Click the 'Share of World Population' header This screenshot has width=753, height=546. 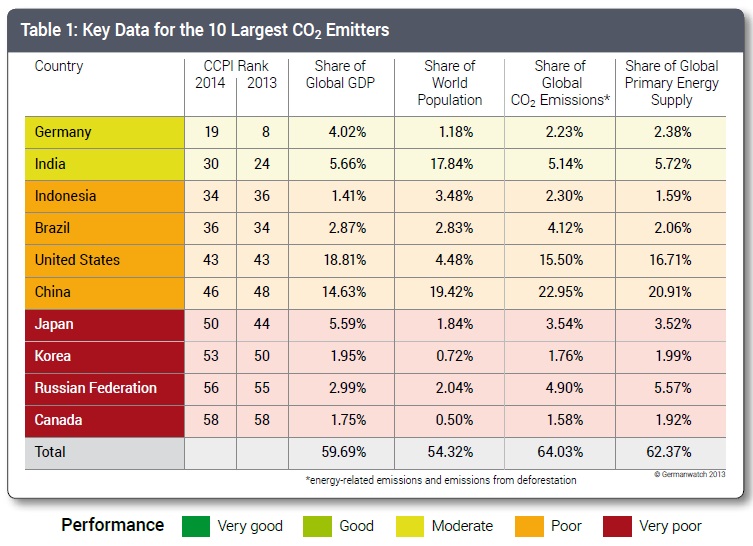[x=450, y=83]
